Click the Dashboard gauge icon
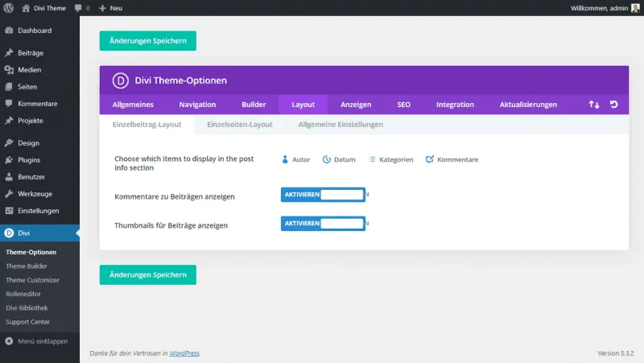 coord(9,31)
